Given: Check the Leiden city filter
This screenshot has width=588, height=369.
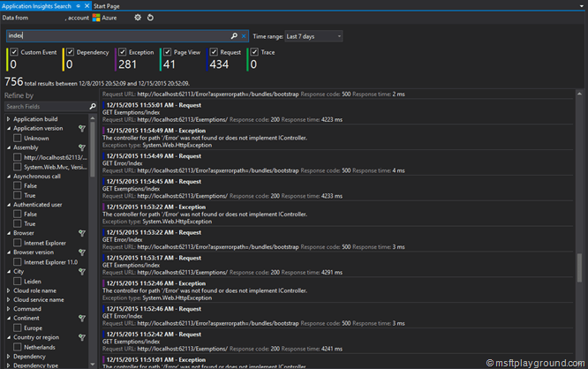Looking at the screenshot, I should [18, 282].
